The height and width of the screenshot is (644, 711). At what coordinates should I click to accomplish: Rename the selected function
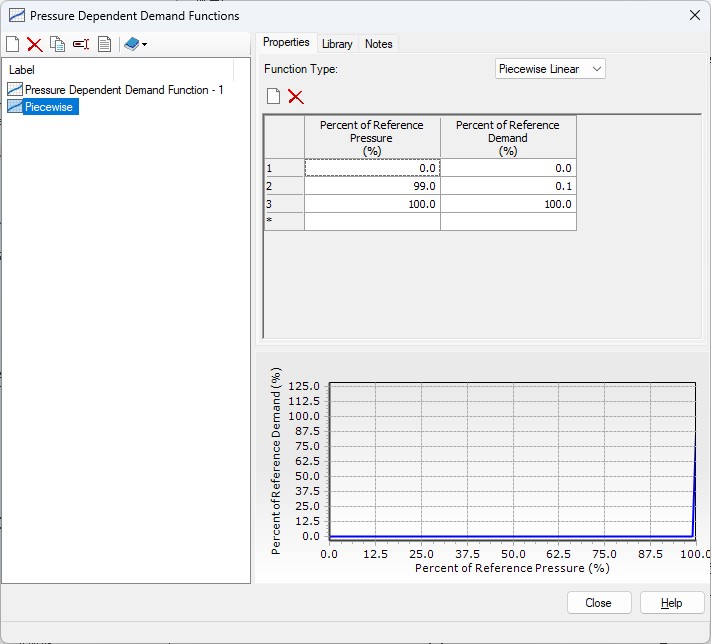[x=81, y=44]
